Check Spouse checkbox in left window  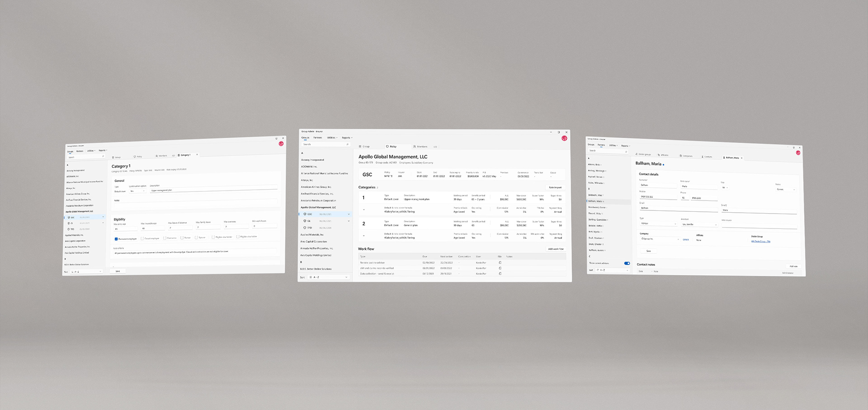tap(196, 238)
